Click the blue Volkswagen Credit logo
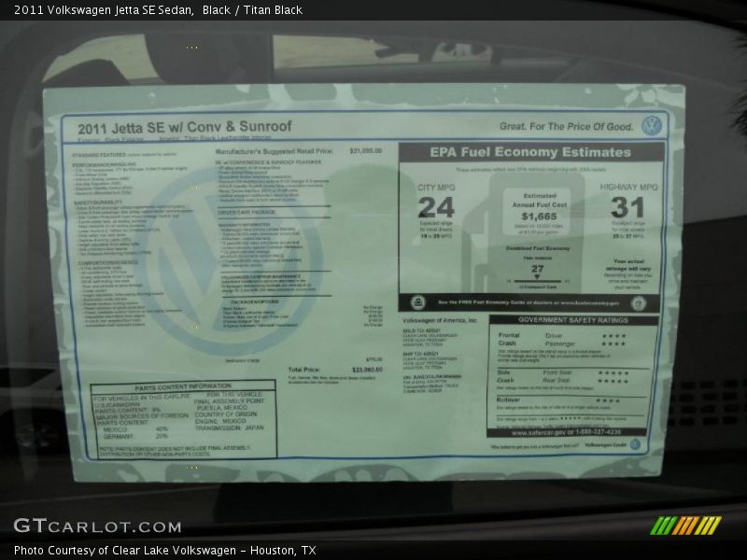The width and height of the screenshot is (747, 560). (635, 442)
